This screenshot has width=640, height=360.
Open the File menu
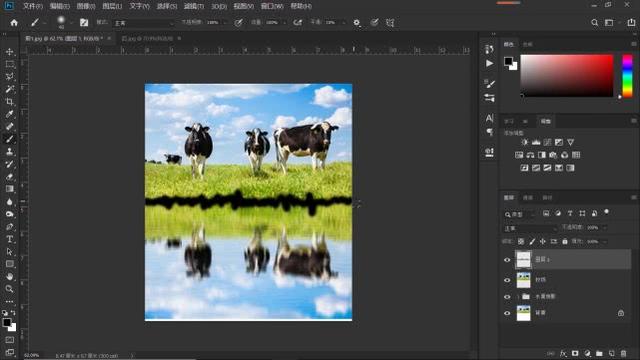click(32, 6)
